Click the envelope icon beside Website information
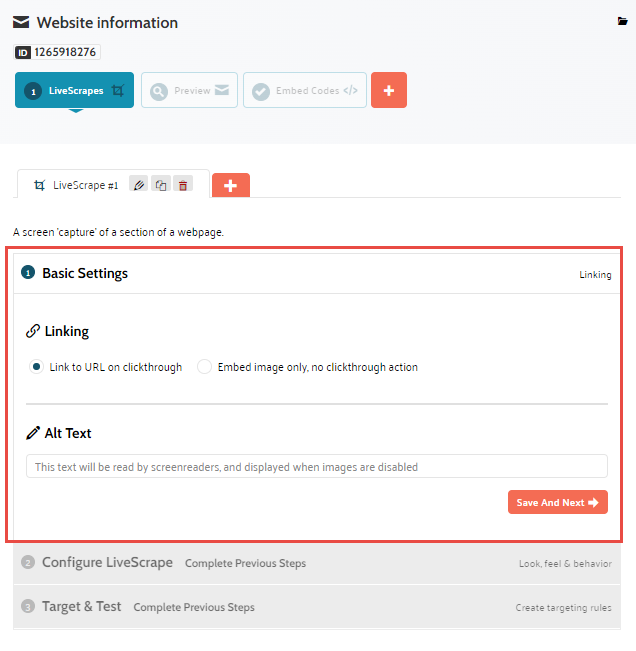This screenshot has width=636, height=651. tap(21, 22)
